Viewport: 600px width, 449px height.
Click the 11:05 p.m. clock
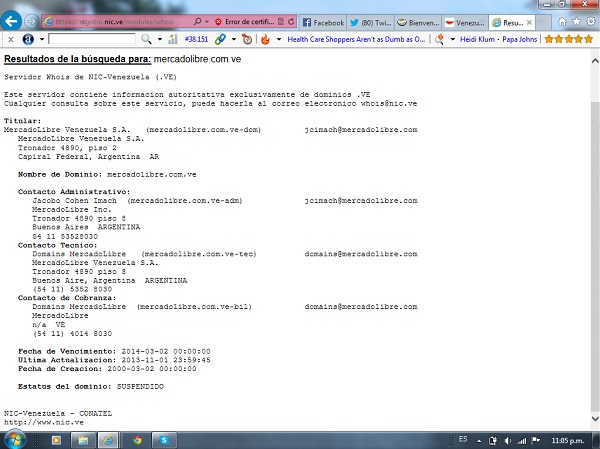[568, 441]
